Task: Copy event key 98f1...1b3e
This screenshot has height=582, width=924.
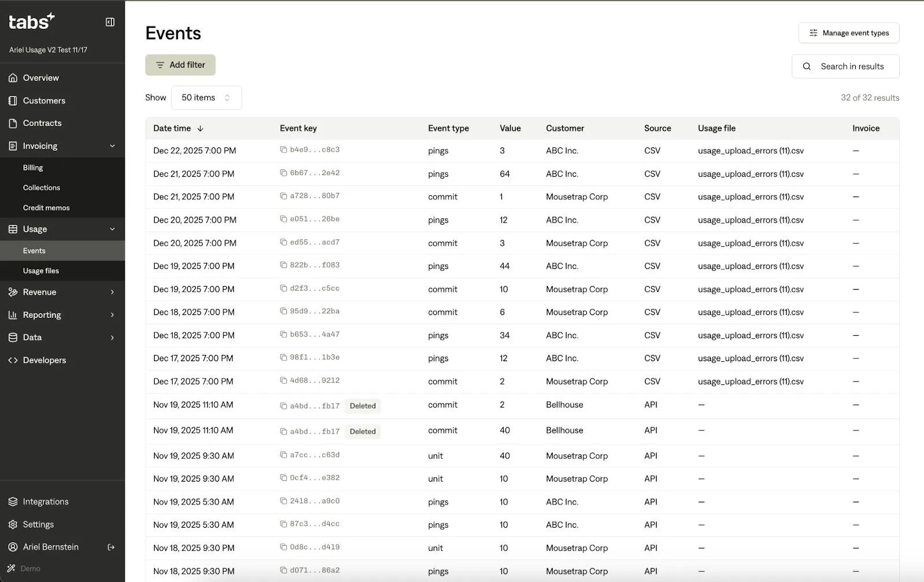Action: pyautogui.click(x=284, y=357)
